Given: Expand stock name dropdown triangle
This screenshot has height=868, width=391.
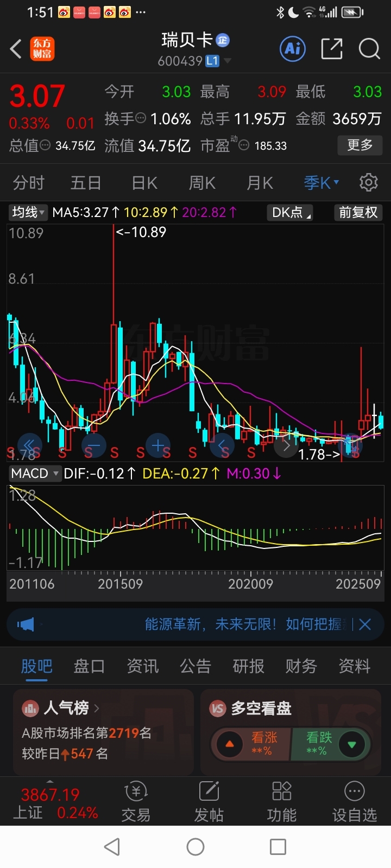Looking at the screenshot, I should coord(227,61).
